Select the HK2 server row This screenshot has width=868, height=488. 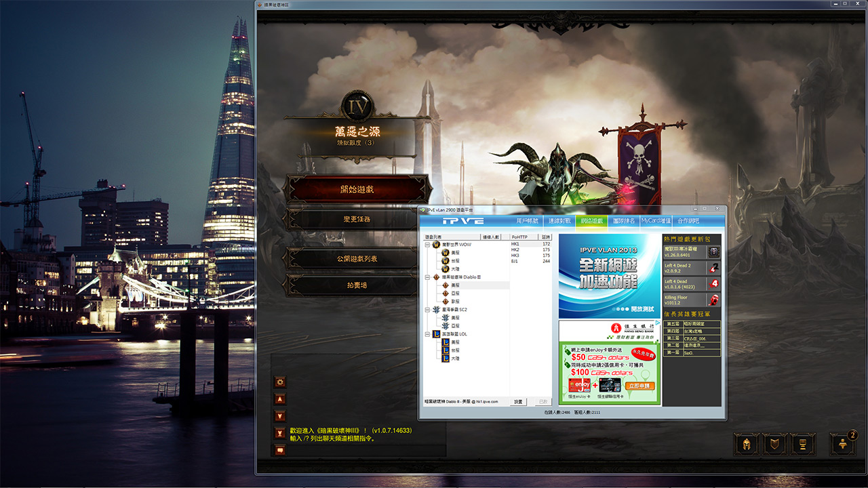pyautogui.click(x=531, y=249)
